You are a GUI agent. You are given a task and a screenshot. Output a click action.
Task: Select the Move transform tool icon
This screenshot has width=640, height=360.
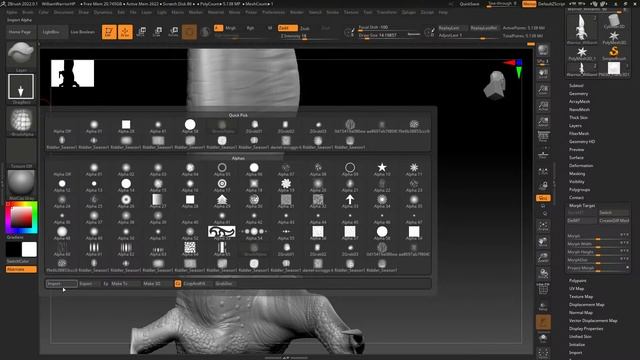142,32
